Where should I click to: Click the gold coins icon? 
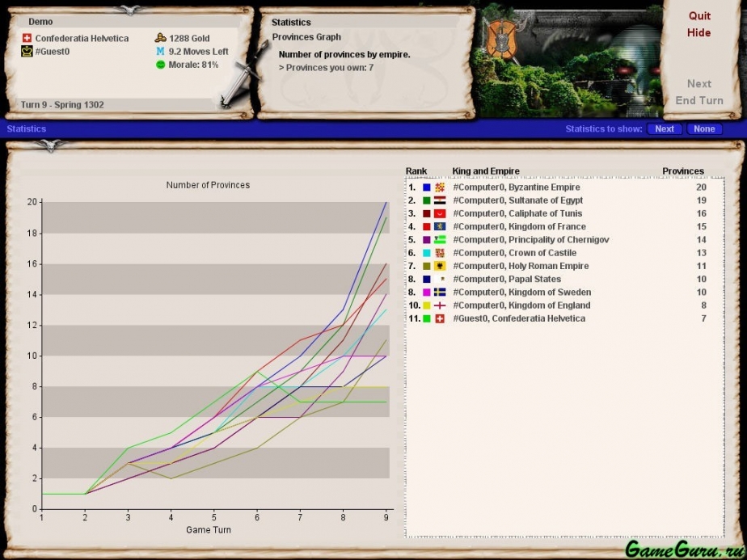click(161, 38)
